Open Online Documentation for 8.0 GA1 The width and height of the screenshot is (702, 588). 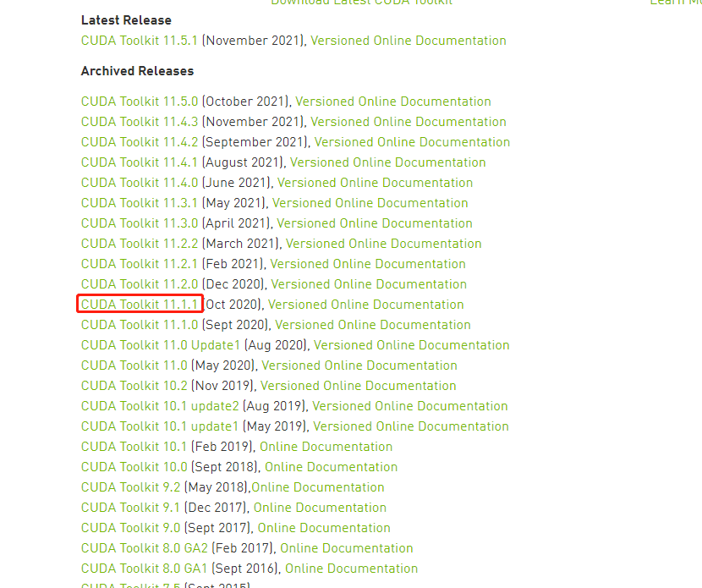[352, 569]
